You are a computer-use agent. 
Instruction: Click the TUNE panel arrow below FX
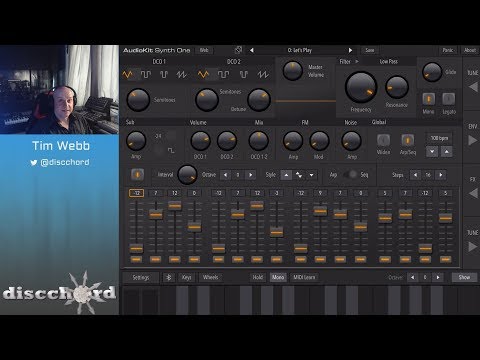tap(473, 247)
